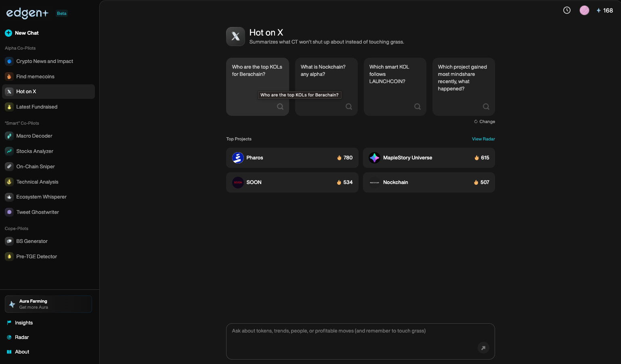Click the View Radar link
Image resolution: width=621 pixels, height=364 pixels.
483,139
